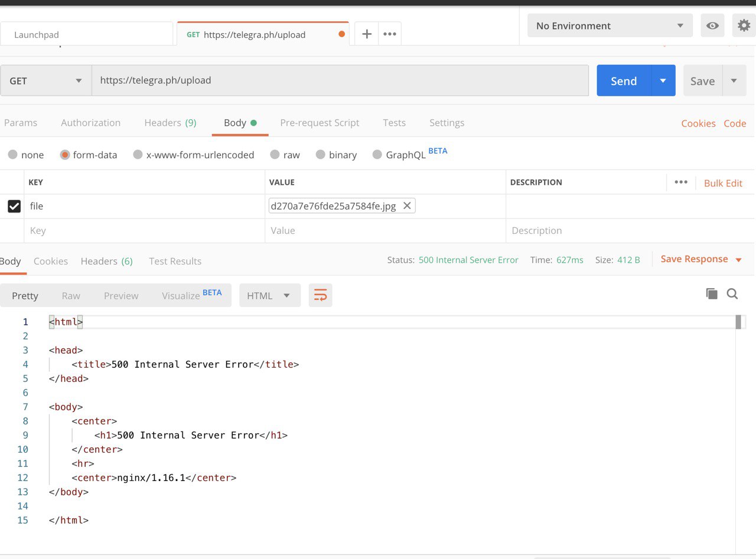Image resolution: width=756 pixels, height=559 pixels.
Task: Click the 'file' key cell
Action: [144, 206]
